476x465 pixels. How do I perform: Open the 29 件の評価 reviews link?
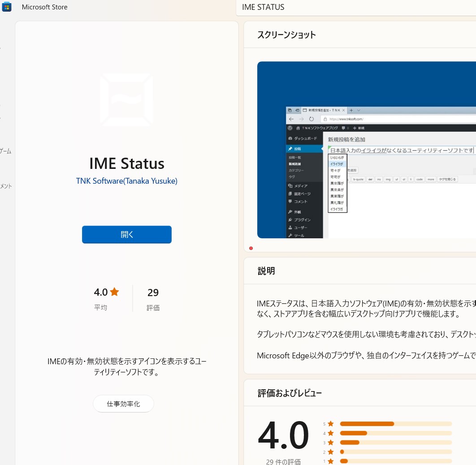(283, 461)
